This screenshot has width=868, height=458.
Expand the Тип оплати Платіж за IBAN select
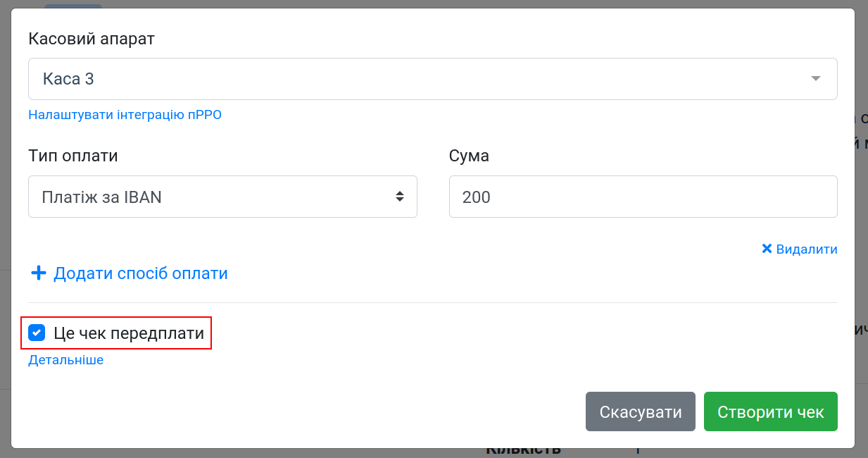pos(222,197)
